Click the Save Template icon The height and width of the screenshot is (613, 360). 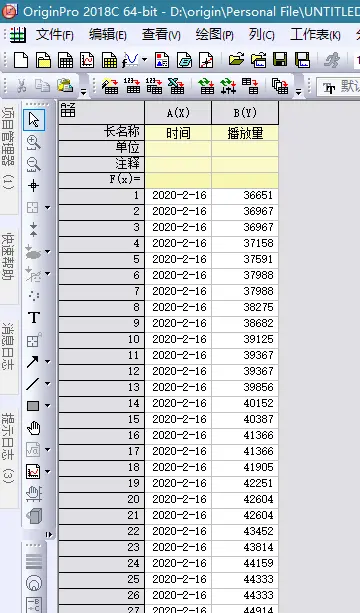pos(303,60)
